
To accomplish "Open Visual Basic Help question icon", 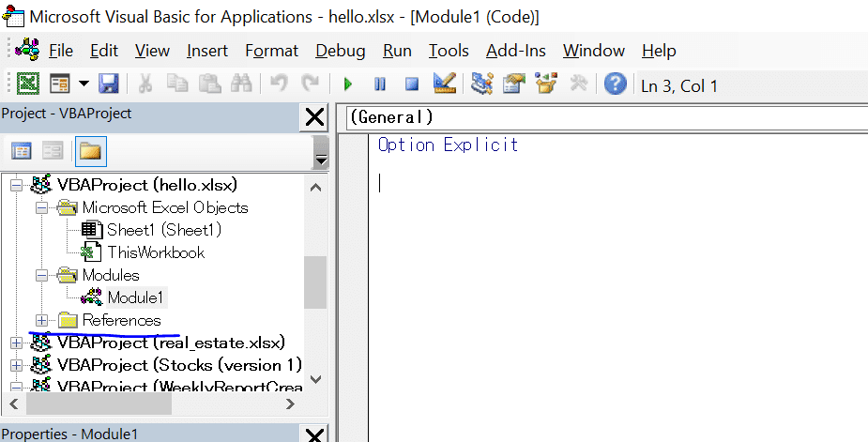I will point(615,84).
